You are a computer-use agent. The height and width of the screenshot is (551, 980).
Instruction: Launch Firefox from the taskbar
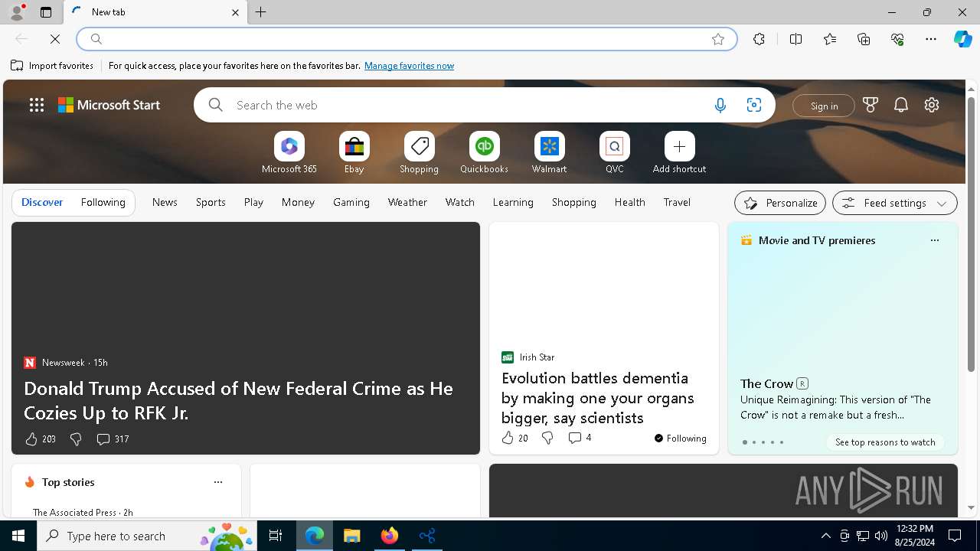390,536
